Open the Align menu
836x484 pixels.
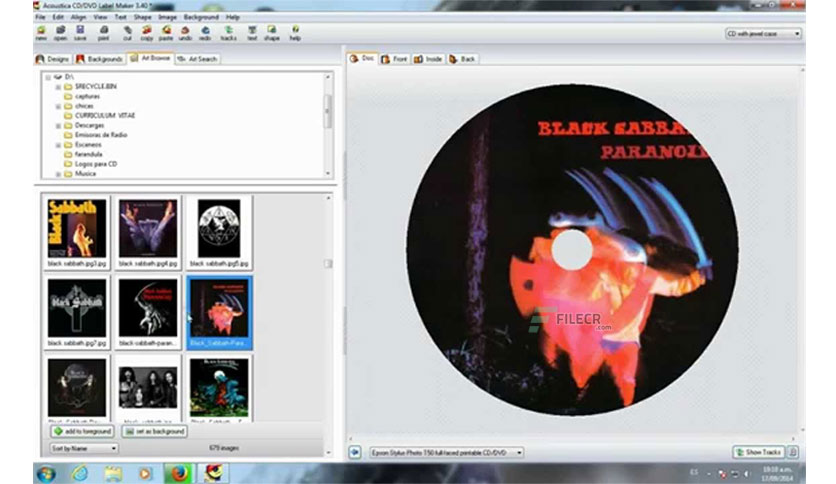click(x=78, y=17)
